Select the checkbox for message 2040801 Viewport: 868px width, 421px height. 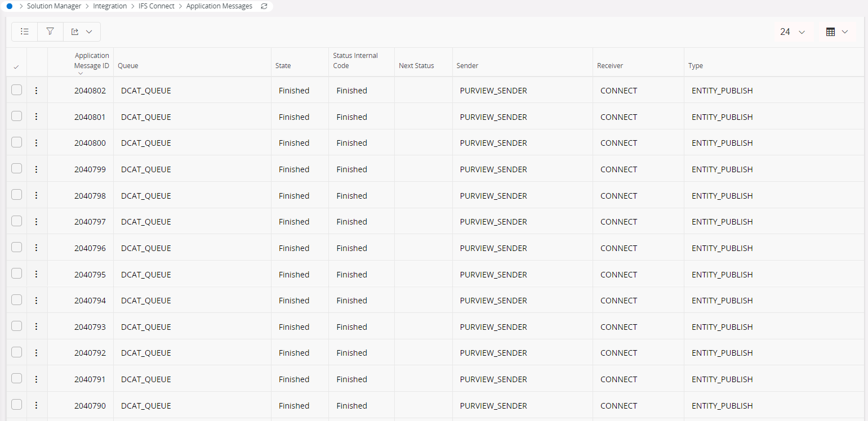(17, 117)
